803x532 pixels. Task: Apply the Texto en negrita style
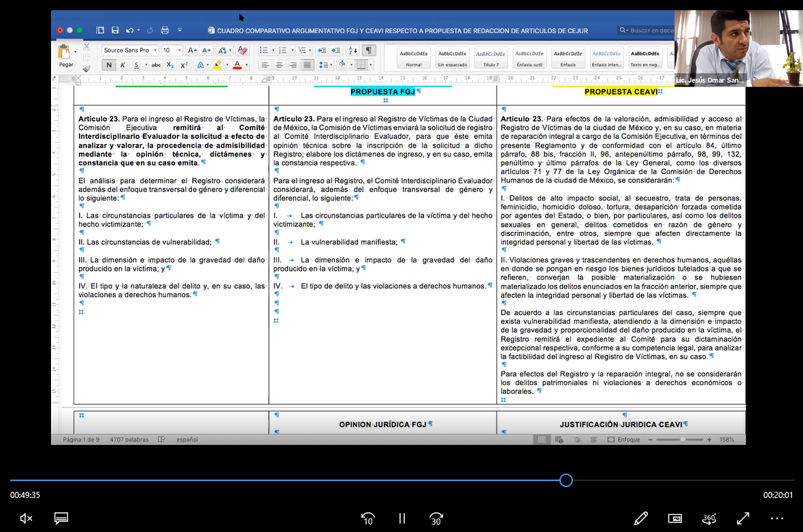click(x=645, y=57)
